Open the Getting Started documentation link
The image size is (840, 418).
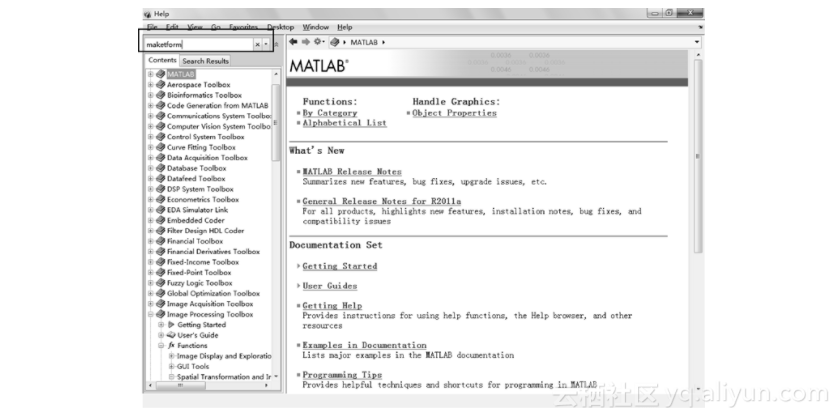340,266
